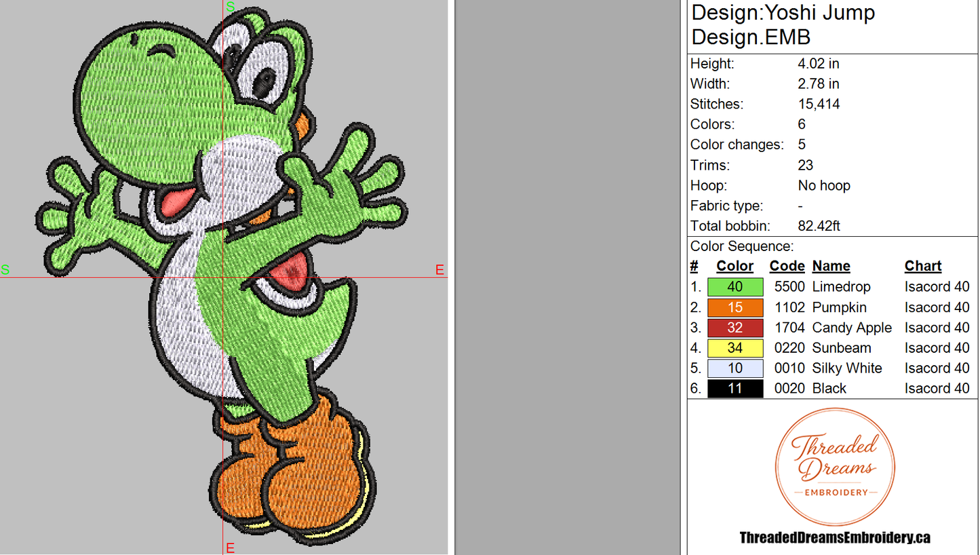The width and height of the screenshot is (980, 555).
Task: Select the Sunbeam color swatch 34
Action: click(x=735, y=348)
